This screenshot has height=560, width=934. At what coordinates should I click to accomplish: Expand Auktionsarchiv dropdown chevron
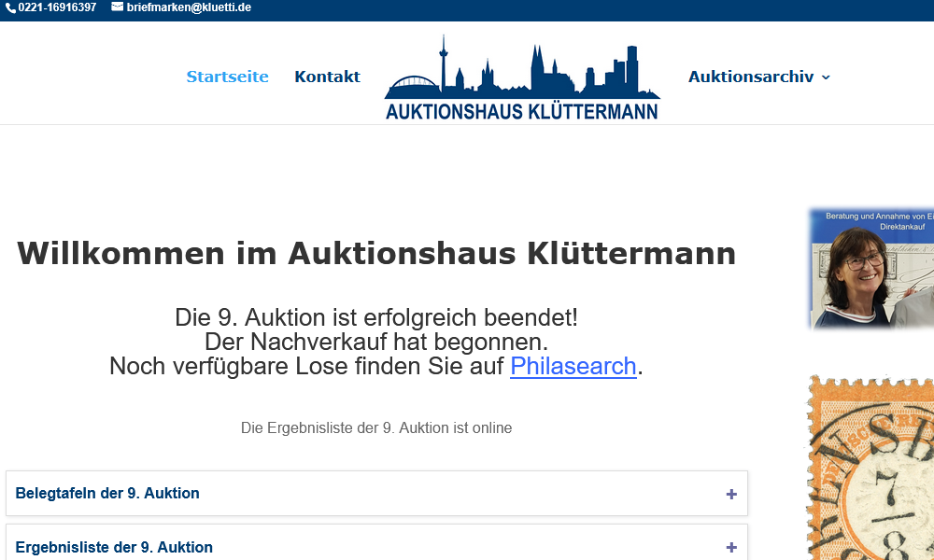[x=826, y=77]
